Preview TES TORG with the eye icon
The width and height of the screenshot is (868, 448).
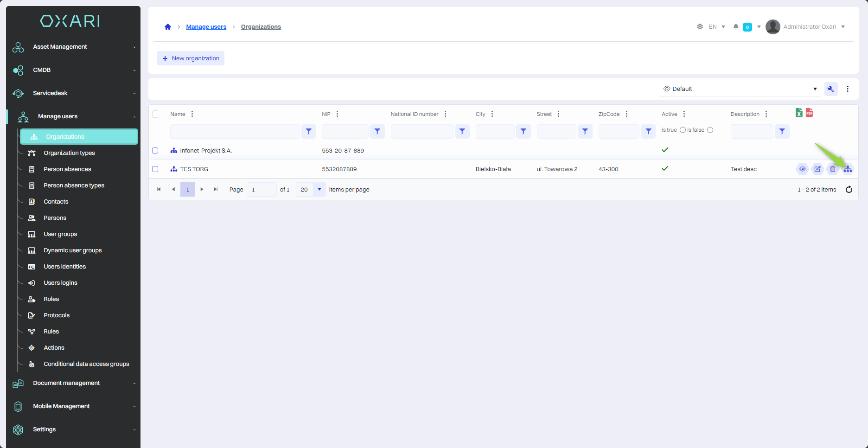pyautogui.click(x=802, y=169)
